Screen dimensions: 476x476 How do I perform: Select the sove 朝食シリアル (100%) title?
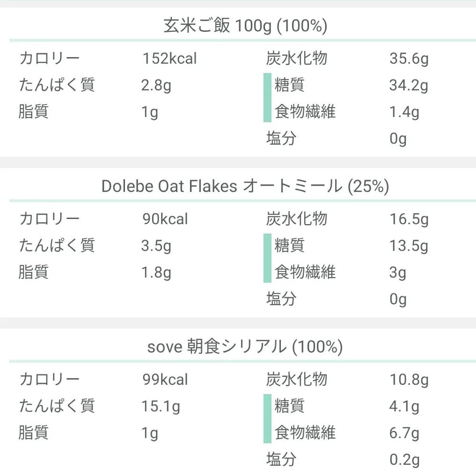coord(245,347)
